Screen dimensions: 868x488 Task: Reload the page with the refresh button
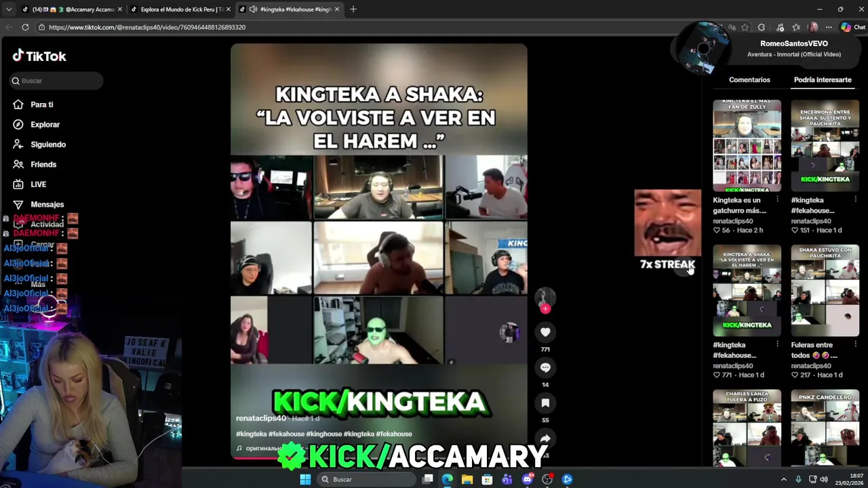point(25,27)
